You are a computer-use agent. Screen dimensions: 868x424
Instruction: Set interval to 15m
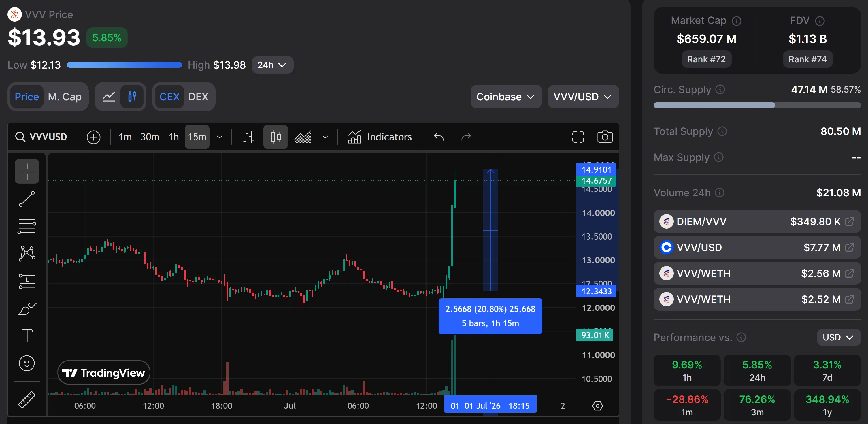point(197,137)
